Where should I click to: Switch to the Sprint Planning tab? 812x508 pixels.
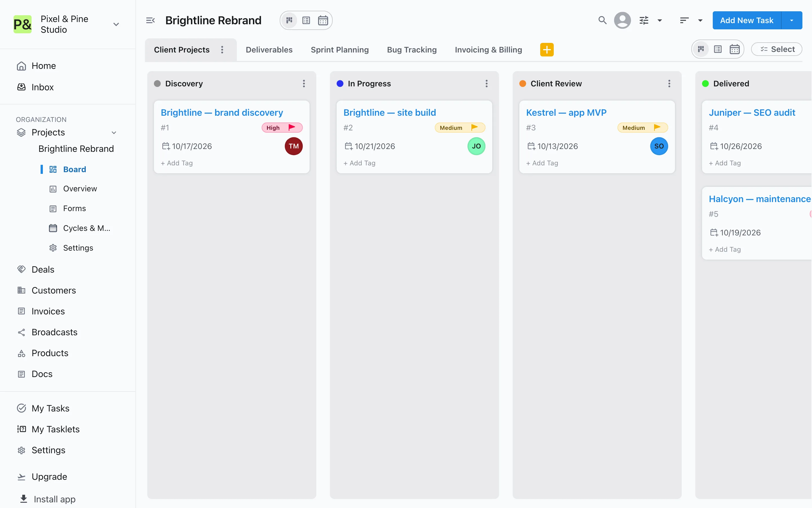click(339, 50)
